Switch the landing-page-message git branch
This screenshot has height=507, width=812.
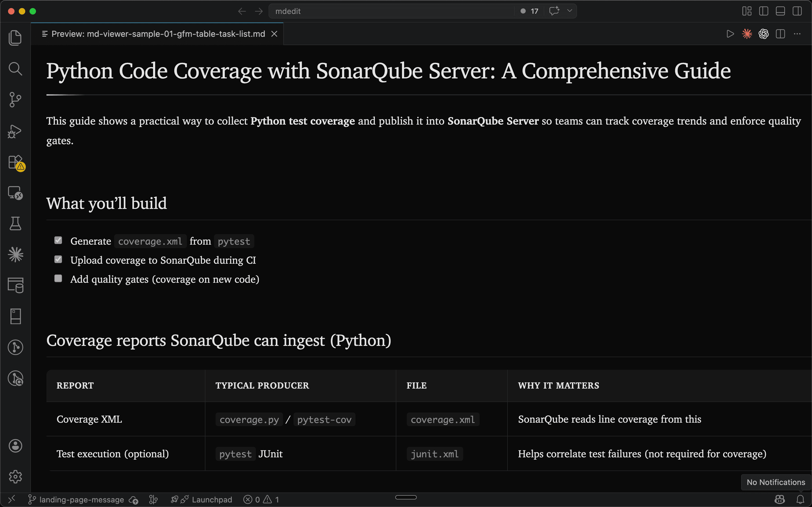76,500
